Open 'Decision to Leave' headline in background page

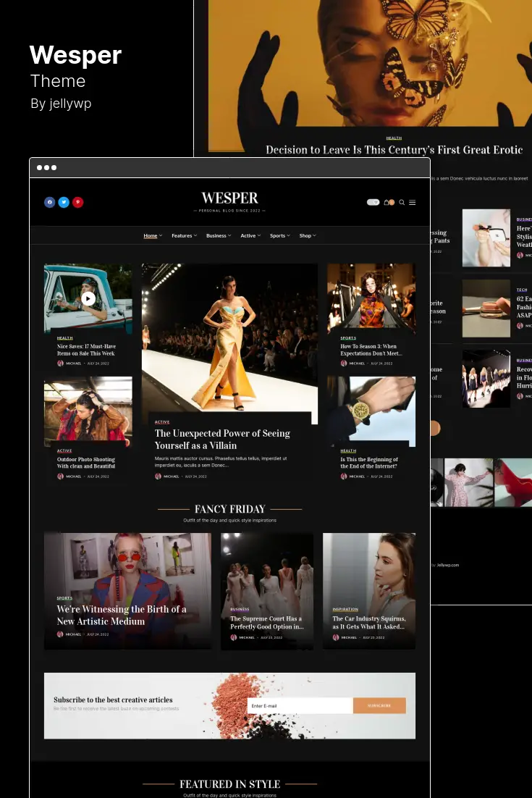(394, 150)
